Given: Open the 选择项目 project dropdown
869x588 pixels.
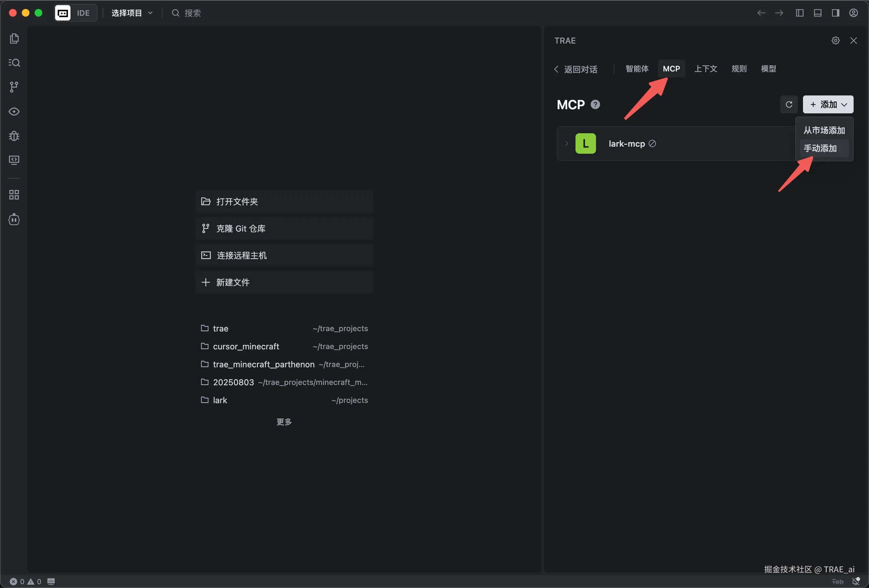Looking at the screenshot, I should [x=132, y=13].
